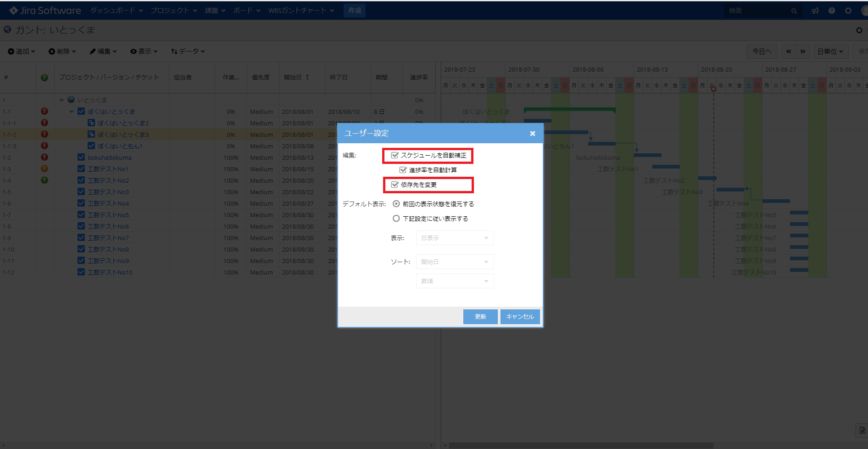The height and width of the screenshot is (449, 868).
Task: Open the WBSガントチャート menu
Action: click(x=301, y=11)
